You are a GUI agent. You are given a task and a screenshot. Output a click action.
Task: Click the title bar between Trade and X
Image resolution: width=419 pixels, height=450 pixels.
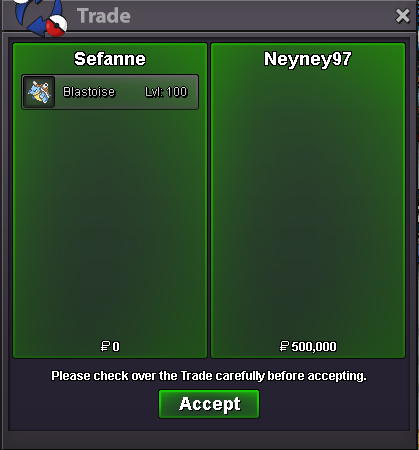click(x=262, y=16)
